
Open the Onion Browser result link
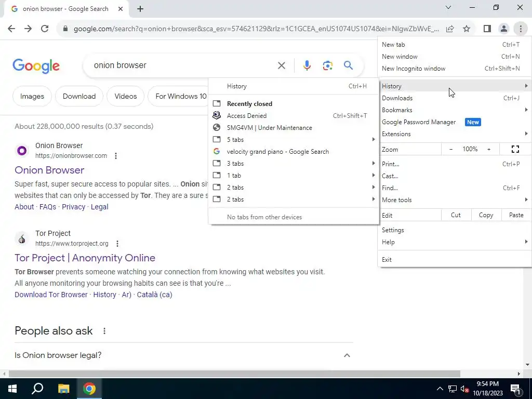(49, 170)
